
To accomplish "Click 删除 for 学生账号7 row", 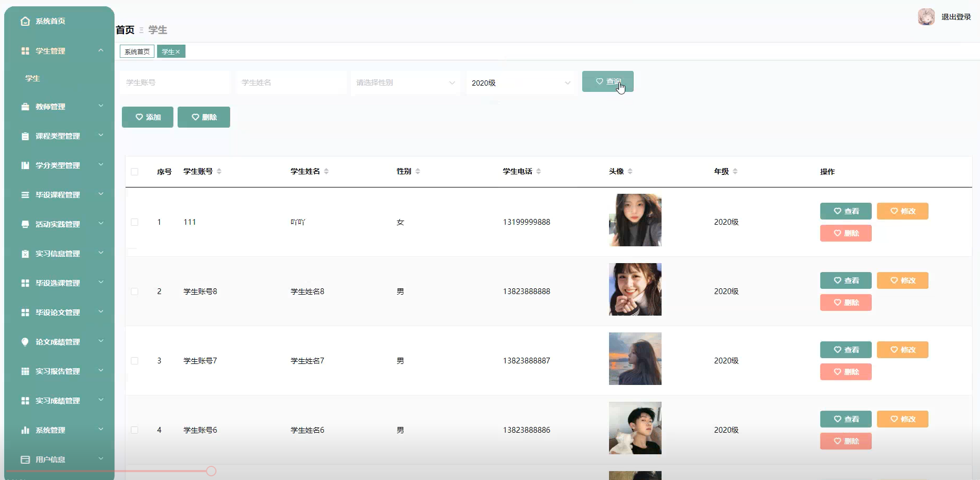I will [846, 372].
